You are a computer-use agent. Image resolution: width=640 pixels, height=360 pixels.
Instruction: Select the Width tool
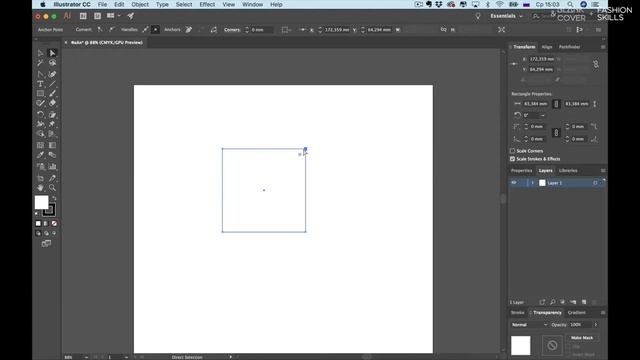coord(40,124)
